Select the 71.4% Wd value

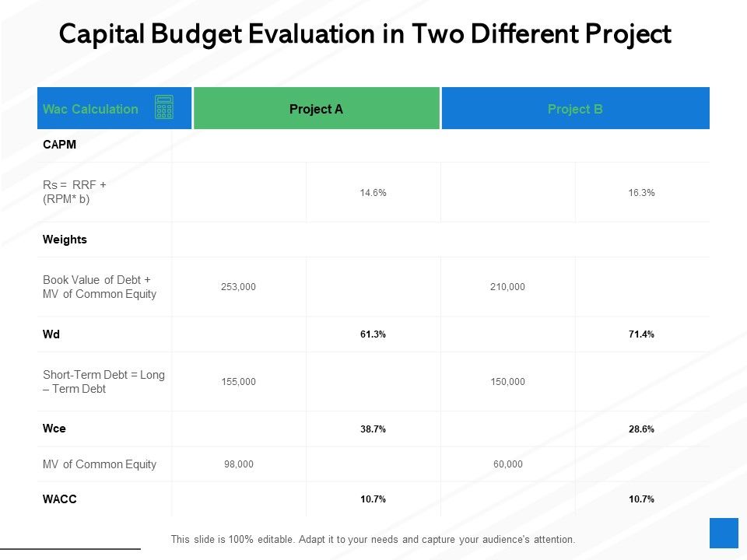click(x=641, y=334)
